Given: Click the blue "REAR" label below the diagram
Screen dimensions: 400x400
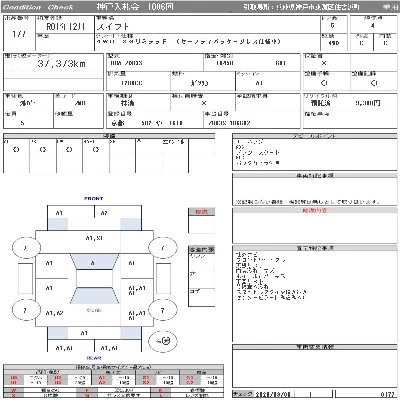Looking at the screenshot, I should pos(94,358).
